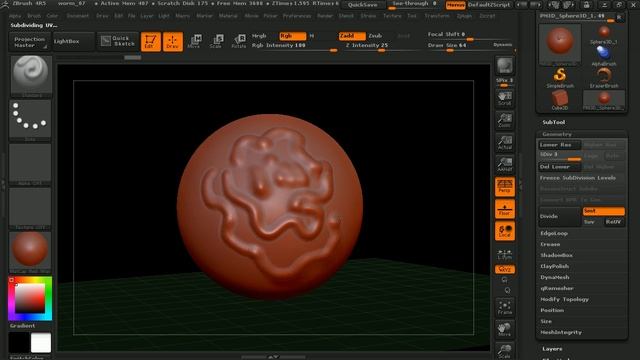Expand the ClayPolish section
Image resolution: width=640 pixels, height=360 pixels.
coord(554,267)
